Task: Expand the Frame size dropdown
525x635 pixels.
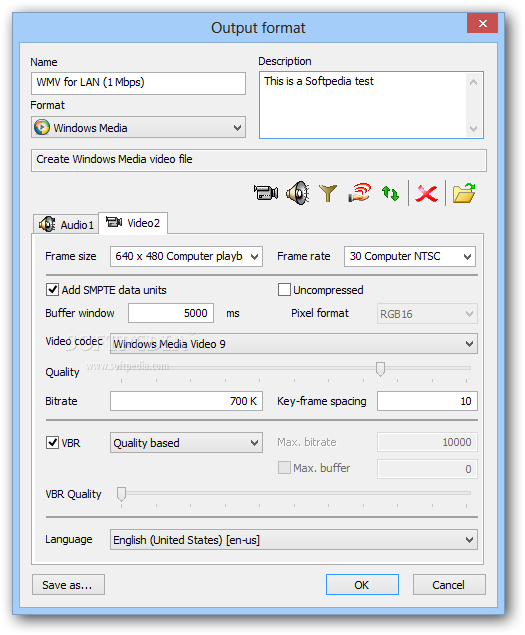Action: pos(186,256)
